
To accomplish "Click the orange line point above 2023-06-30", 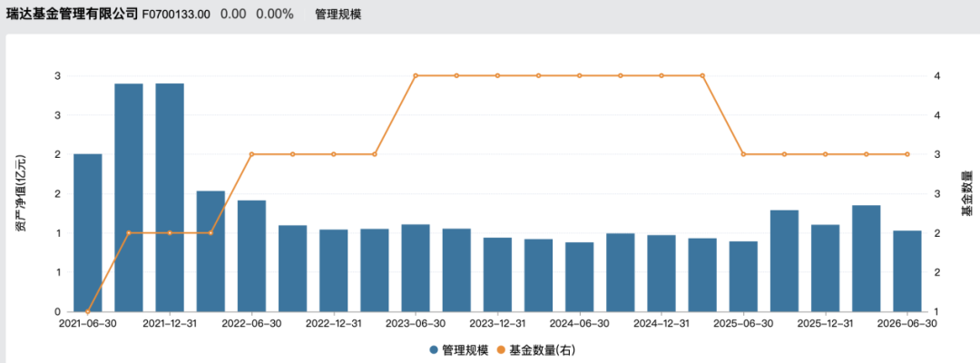I will pyautogui.click(x=416, y=75).
